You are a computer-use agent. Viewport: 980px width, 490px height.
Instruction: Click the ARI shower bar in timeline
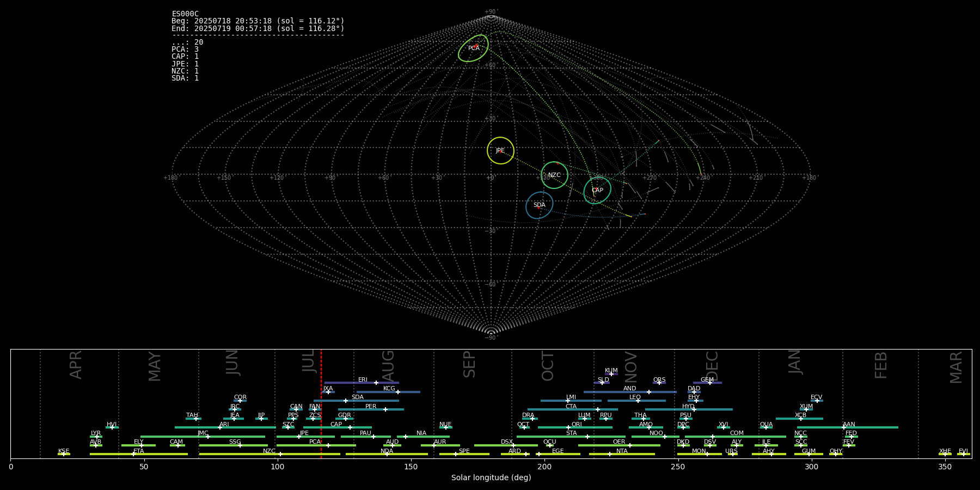coord(225,427)
